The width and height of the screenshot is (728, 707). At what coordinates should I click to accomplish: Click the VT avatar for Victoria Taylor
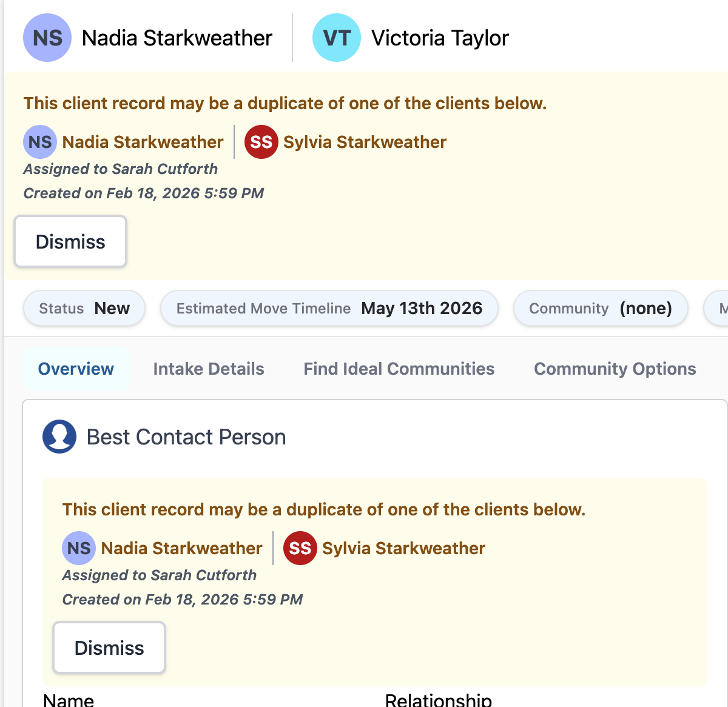tap(337, 38)
